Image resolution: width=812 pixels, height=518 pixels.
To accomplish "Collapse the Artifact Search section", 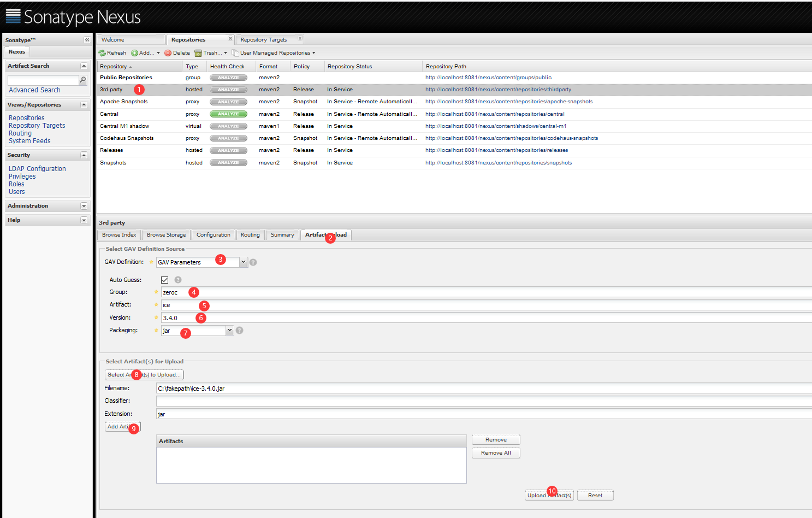I will [84, 66].
